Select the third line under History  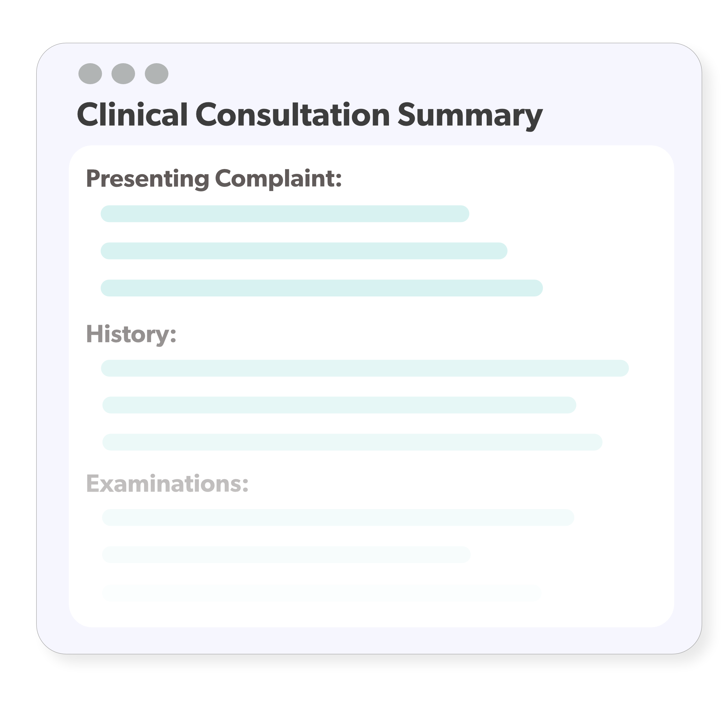coord(352,442)
